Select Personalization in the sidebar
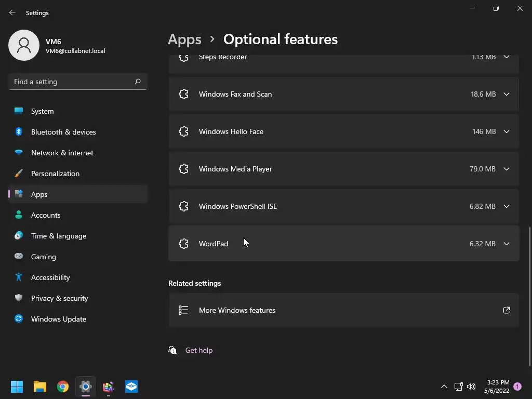This screenshot has width=532, height=399. pos(55,174)
